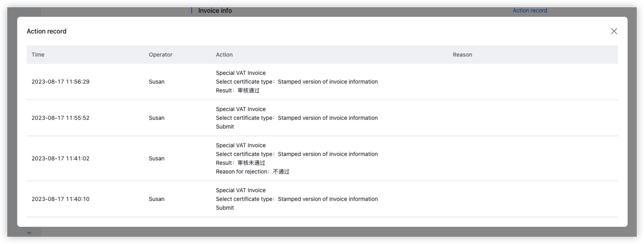Image resolution: width=644 pixels, height=244 pixels.
Task: Expand the chevron below the dialog
Action: [x=29, y=233]
